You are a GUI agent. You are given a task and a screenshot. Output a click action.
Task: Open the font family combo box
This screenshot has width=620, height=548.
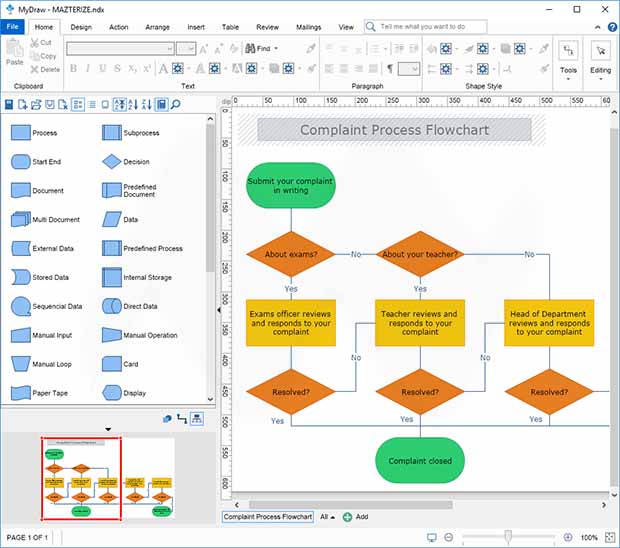point(120,49)
